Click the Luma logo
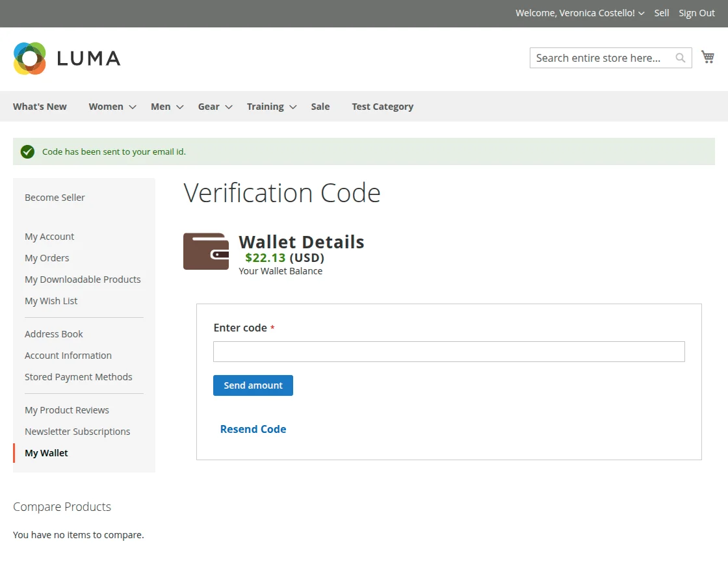The image size is (728, 572). (66, 58)
